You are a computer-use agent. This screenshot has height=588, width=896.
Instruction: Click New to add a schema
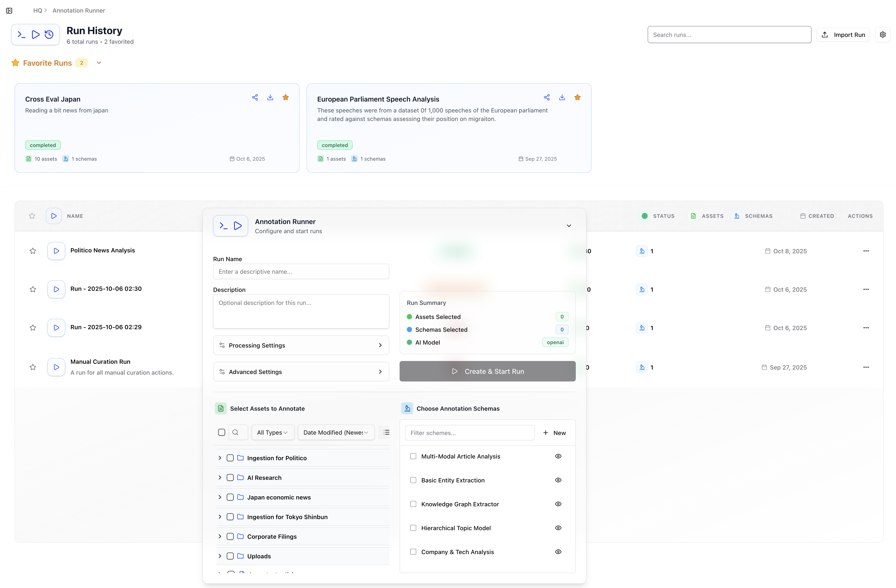(554, 433)
